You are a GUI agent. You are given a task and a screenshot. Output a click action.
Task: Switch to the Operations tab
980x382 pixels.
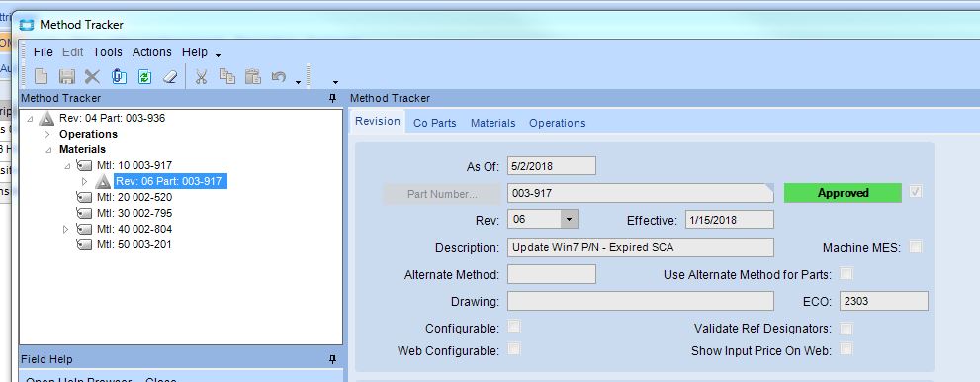click(558, 123)
